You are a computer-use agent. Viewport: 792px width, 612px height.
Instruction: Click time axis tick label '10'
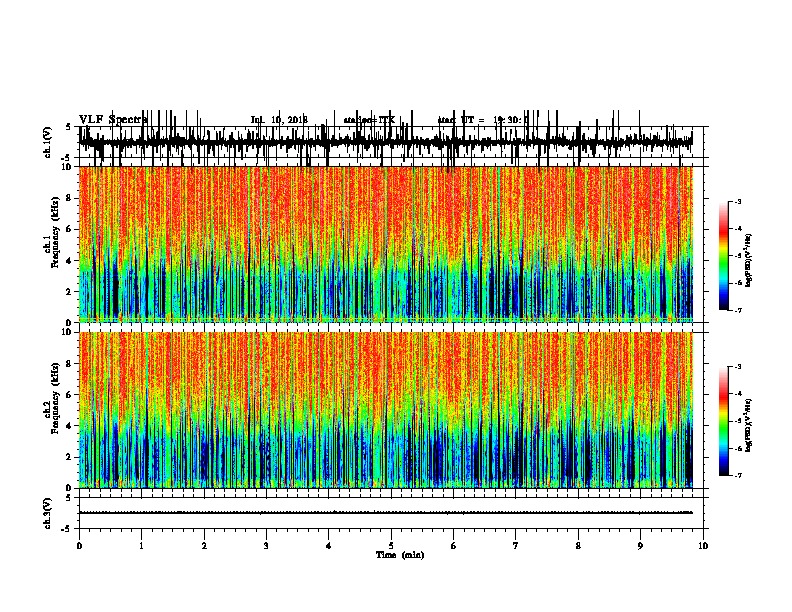coord(703,546)
